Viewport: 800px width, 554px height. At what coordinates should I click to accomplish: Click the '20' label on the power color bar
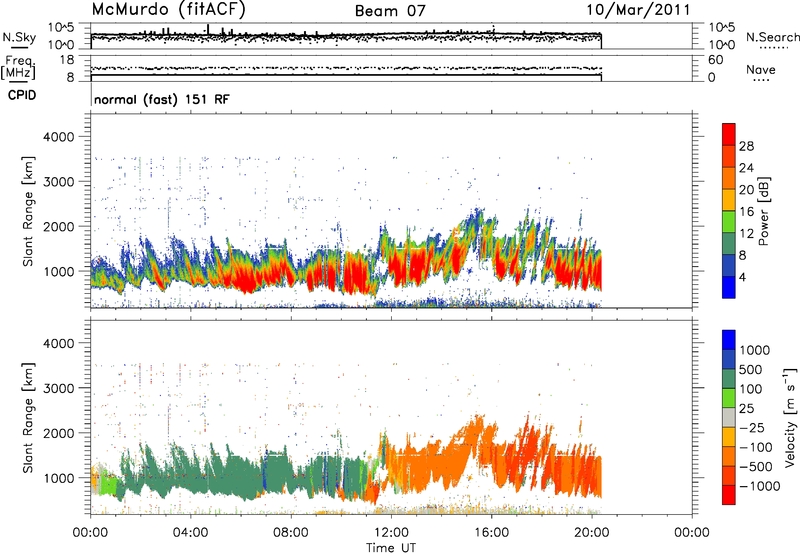pyautogui.click(x=746, y=190)
